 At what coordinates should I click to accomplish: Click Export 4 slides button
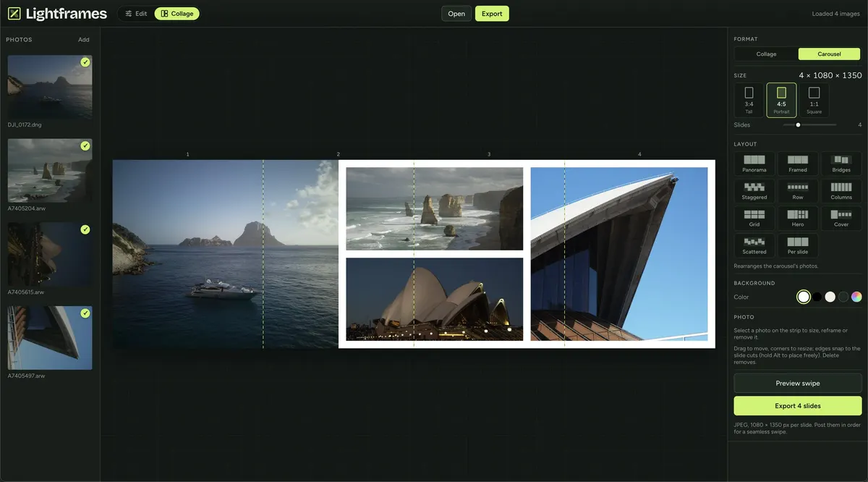point(798,405)
